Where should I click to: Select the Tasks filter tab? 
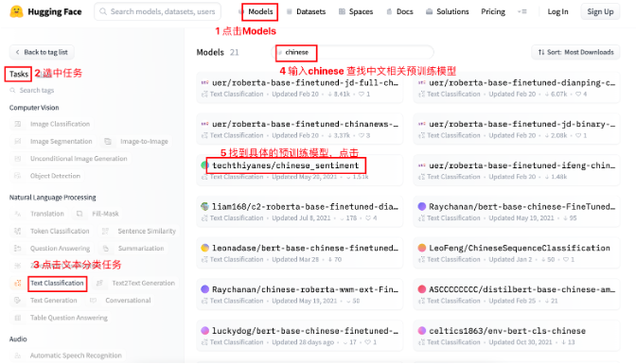pyautogui.click(x=19, y=74)
